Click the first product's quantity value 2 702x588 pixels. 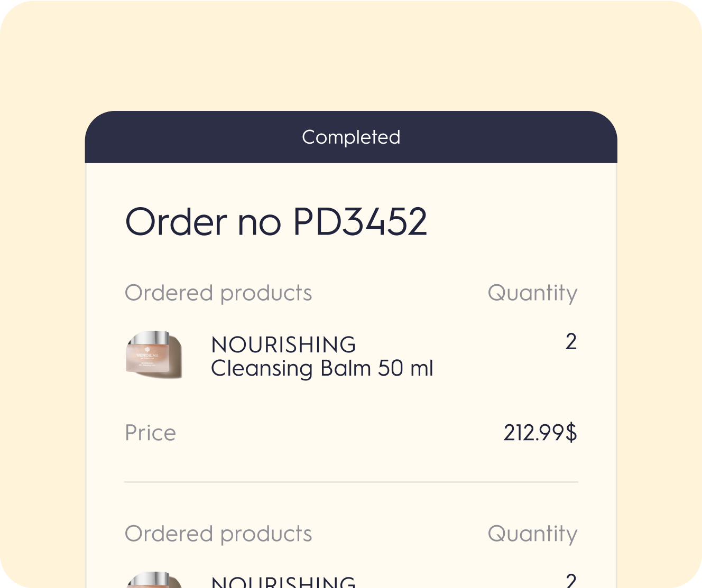[x=571, y=342]
